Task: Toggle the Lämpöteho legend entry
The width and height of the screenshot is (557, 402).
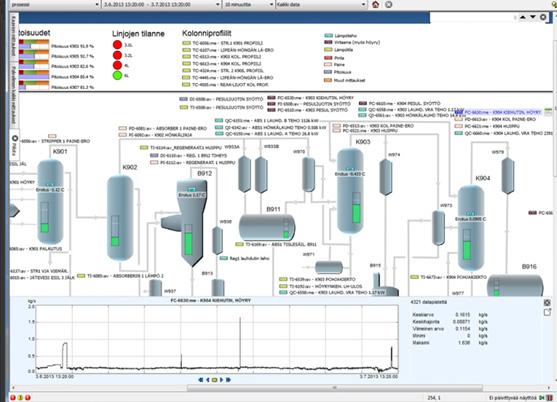Action: coord(341,36)
